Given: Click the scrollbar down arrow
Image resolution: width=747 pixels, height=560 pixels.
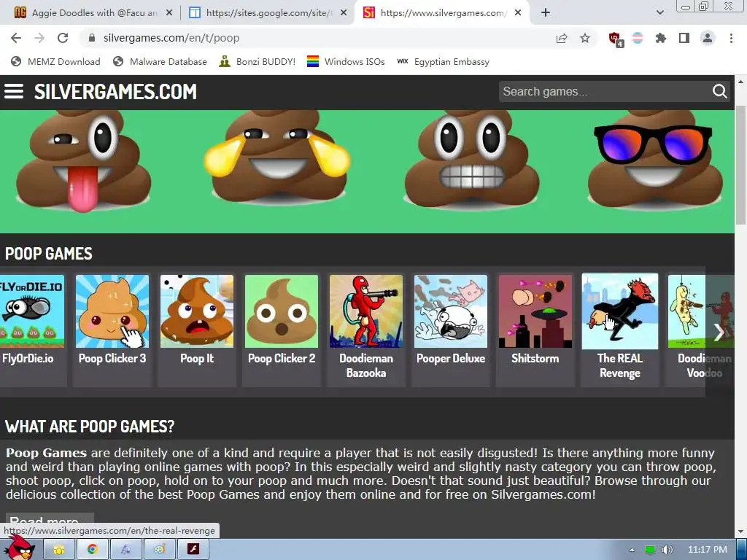Looking at the screenshot, I should (x=740, y=532).
